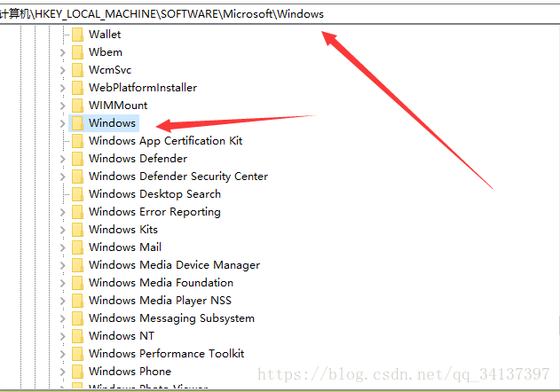The height and width of the screenshot is (392, 560).
Task: Select Windows Media Device Manager label
Action: click(x=174, y=265)
